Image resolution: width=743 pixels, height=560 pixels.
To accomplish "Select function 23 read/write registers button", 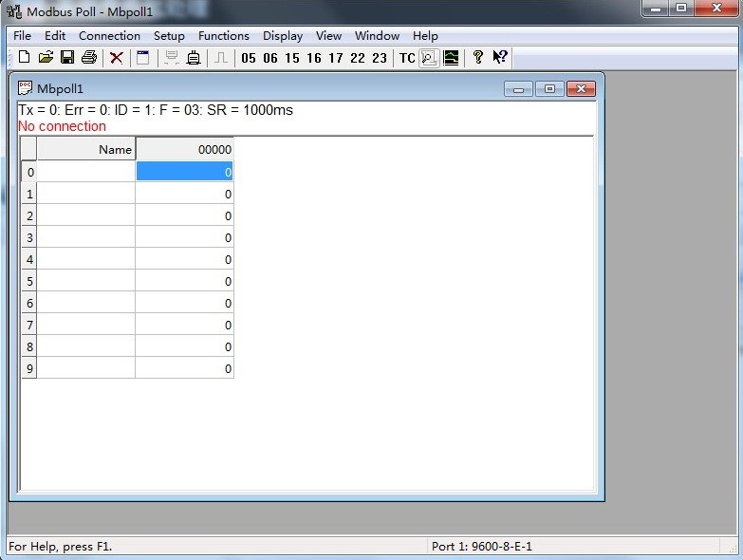I will [x=379, y=58].
